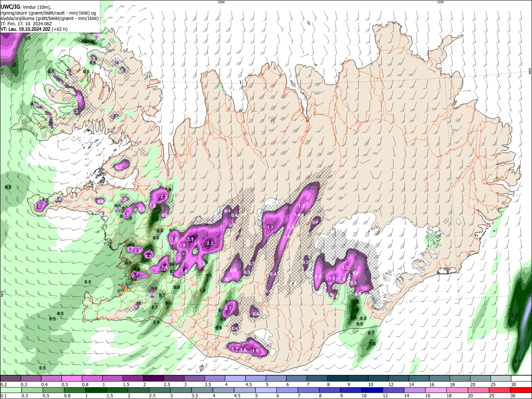532x399 pixels.
Task: Click the rain legend swatch starting at 25
Action: pyautogui.click(x=500, y=390)
